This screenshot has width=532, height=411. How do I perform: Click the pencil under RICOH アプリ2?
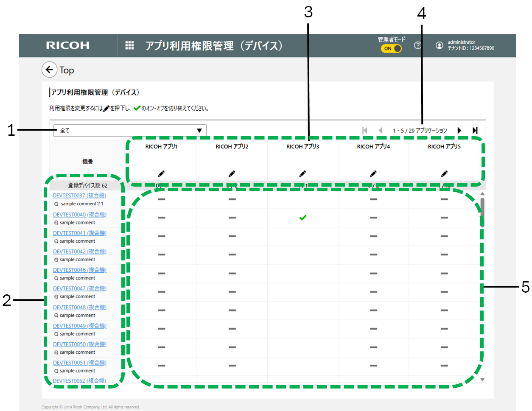[232, 173]
